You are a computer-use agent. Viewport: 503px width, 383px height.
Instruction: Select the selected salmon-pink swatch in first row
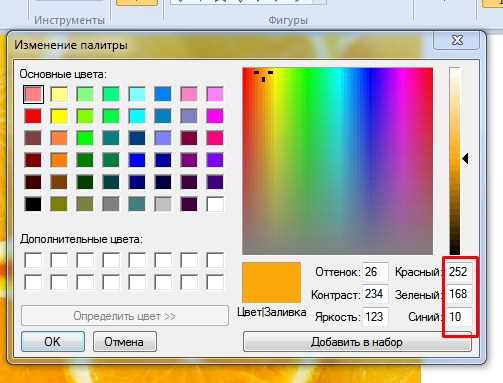click(33, 94)
